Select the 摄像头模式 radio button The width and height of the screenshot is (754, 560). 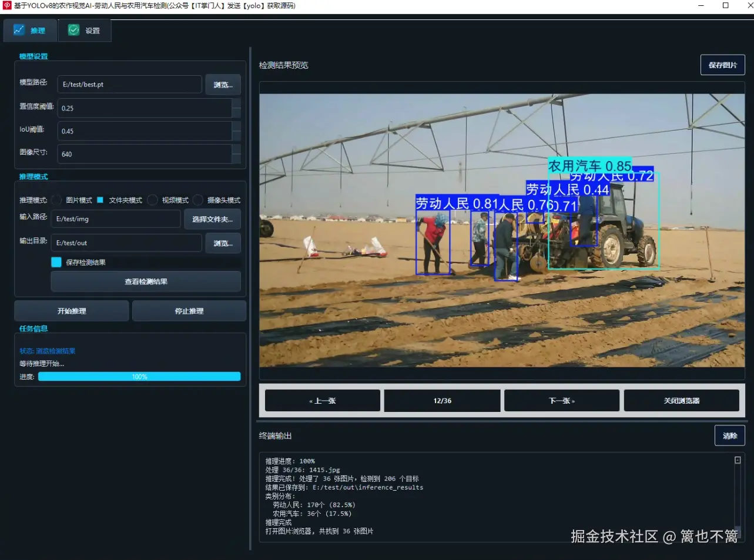click(198, 200)
